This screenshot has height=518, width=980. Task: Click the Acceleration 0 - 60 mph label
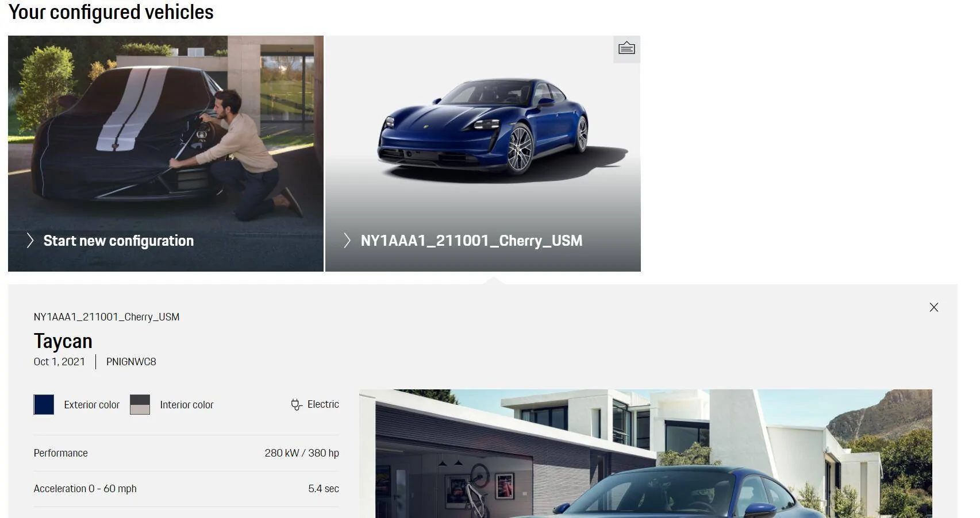pyautogui.click(x=85, y=489)
